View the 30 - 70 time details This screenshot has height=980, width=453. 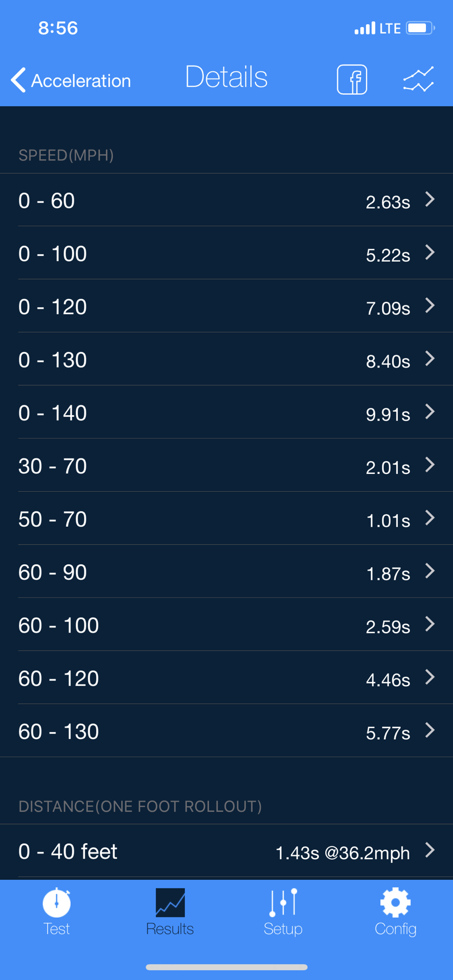click(x=388, y=467)
